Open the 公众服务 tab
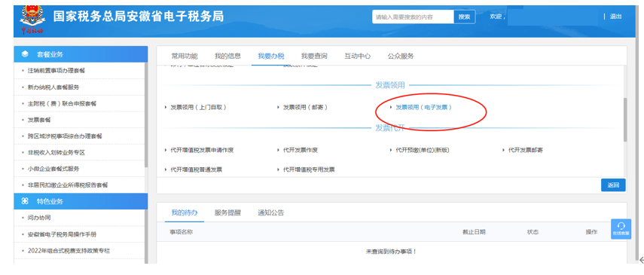The width and height of the screenshot is (644, 275). [x=401, y=57]
